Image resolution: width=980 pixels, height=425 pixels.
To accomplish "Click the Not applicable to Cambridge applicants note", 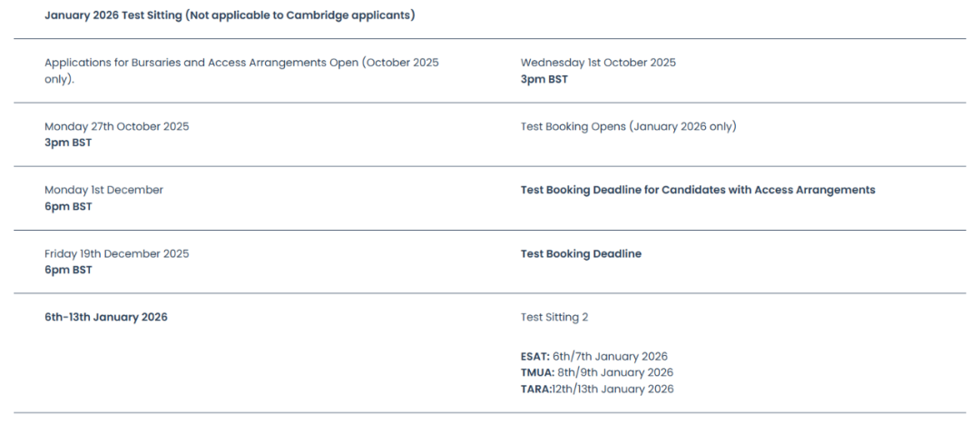I will [x=300, y=15].
